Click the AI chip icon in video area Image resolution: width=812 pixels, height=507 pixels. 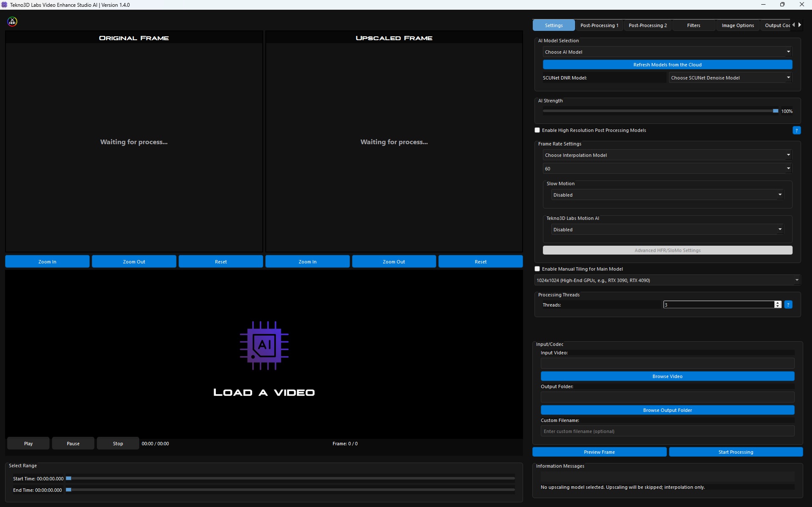pos(264,345)
